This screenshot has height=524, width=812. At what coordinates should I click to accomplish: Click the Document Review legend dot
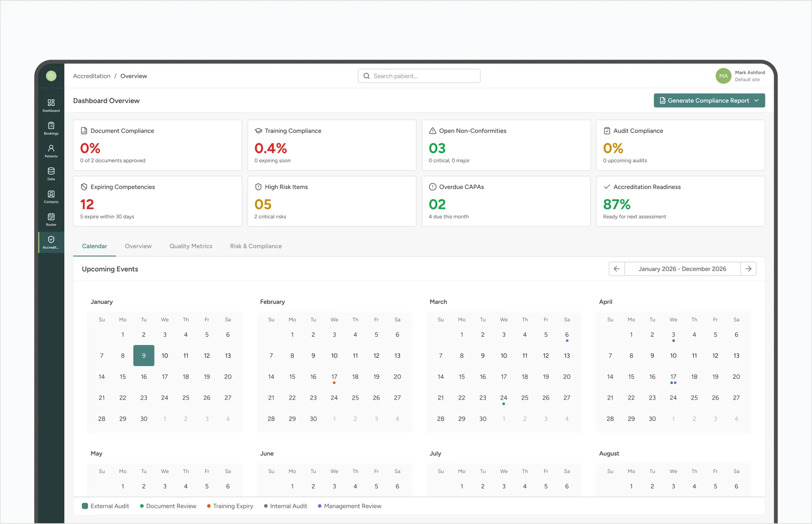coord(142,506)
